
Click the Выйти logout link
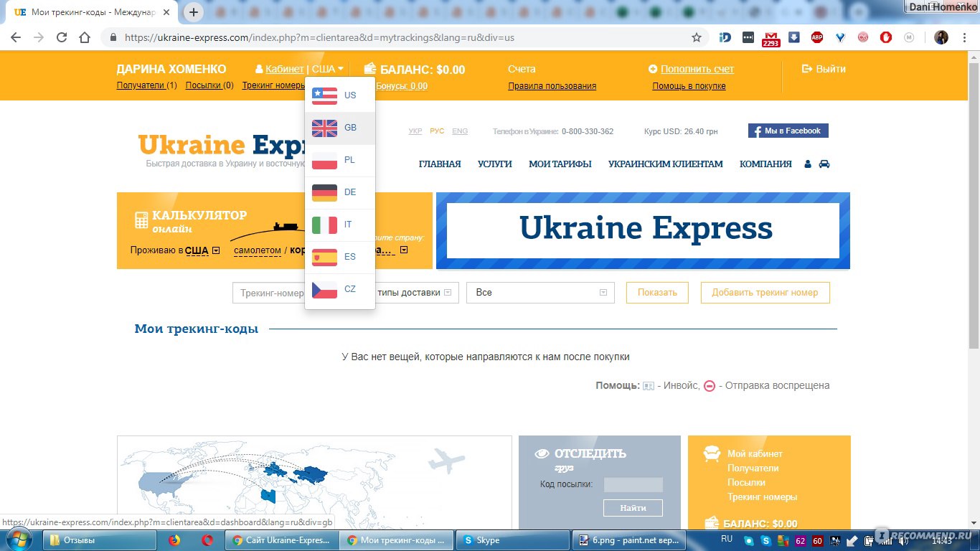824,69
